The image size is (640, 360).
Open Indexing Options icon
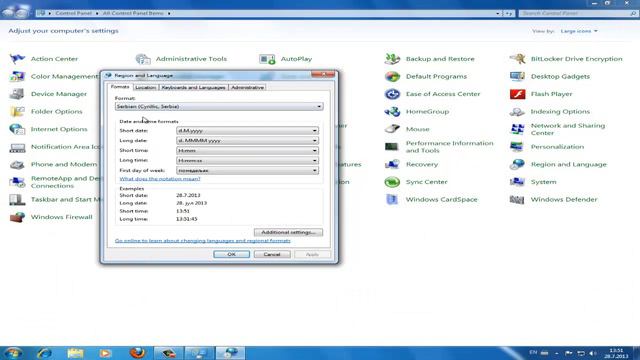point(517,111)
